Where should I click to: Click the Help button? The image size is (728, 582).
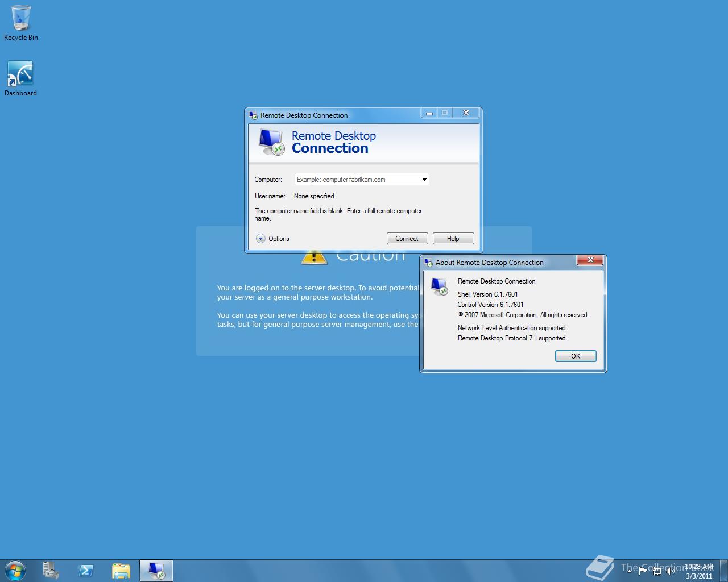453,239
